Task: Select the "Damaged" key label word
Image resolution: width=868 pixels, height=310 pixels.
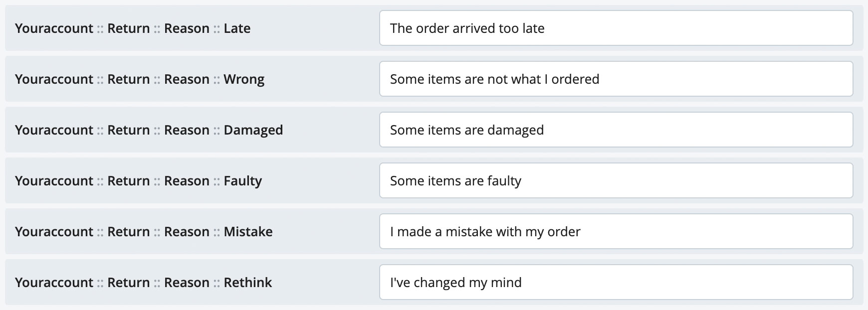Action: [253, 130]
